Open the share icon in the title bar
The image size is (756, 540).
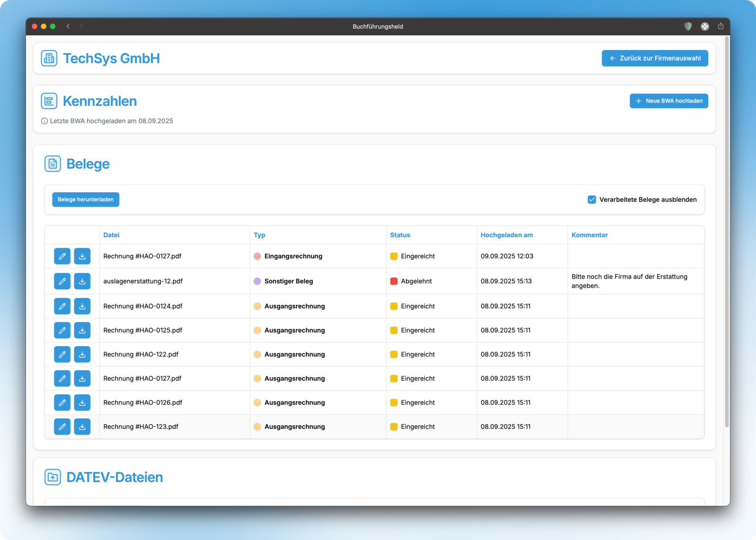(721, 26)
